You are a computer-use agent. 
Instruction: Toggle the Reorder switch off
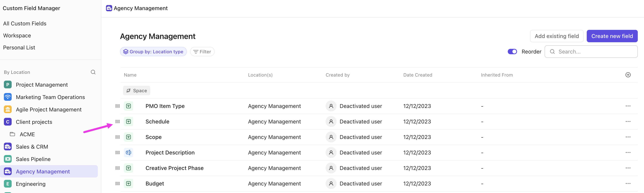pyautogui.click(x=512, y=52)
